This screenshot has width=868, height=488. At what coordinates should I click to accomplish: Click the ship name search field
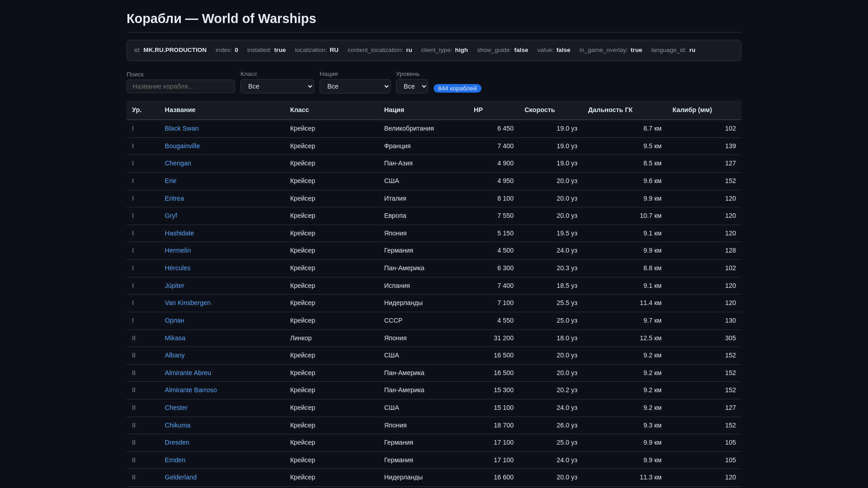coord(181,86)
